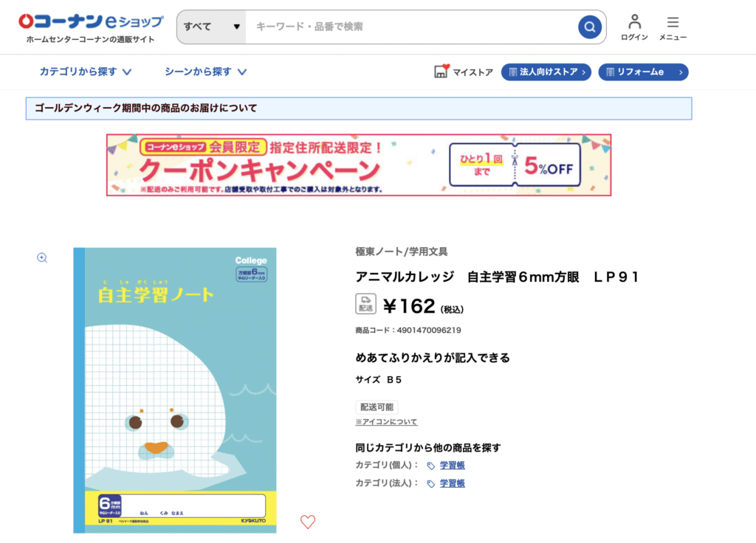Image resolution: width=756 pixels, height=543 pixels.
Task: Go to リフォームe button
Action: pos(643,72)
